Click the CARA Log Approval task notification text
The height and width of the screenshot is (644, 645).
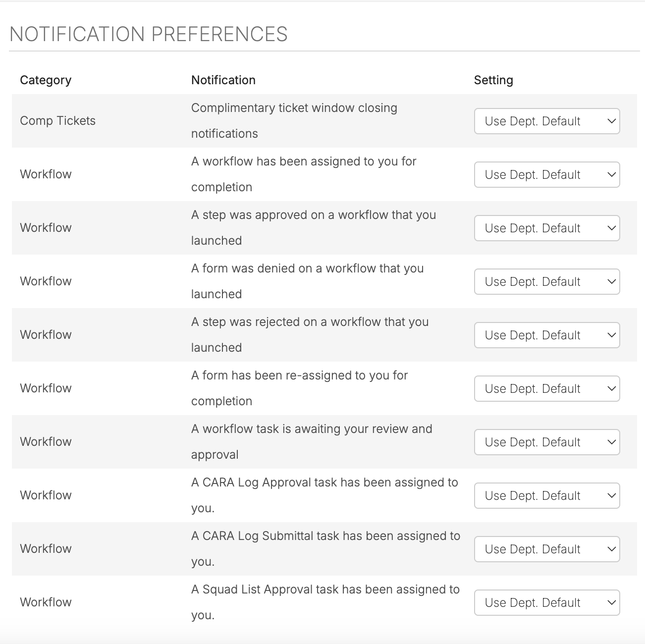pyautogui.click(x=324, y=495)
